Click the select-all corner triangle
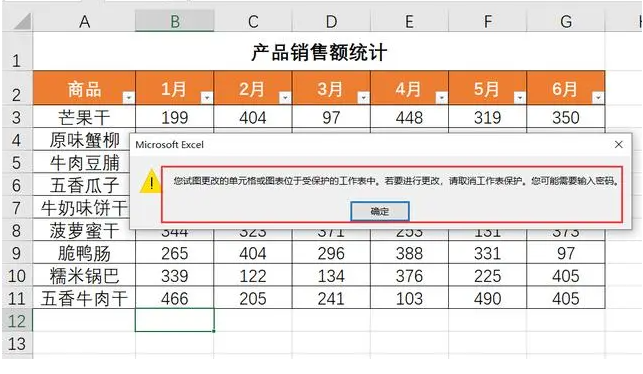 (23, 21)
